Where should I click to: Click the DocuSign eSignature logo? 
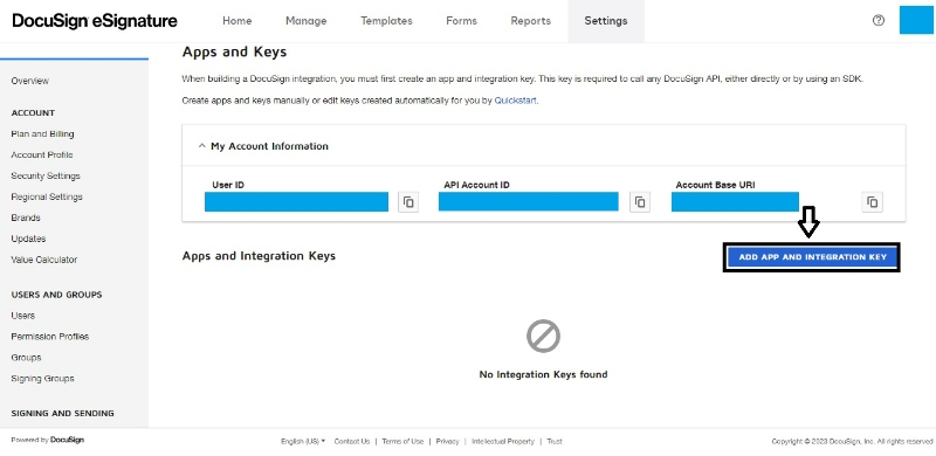point(95,21)
